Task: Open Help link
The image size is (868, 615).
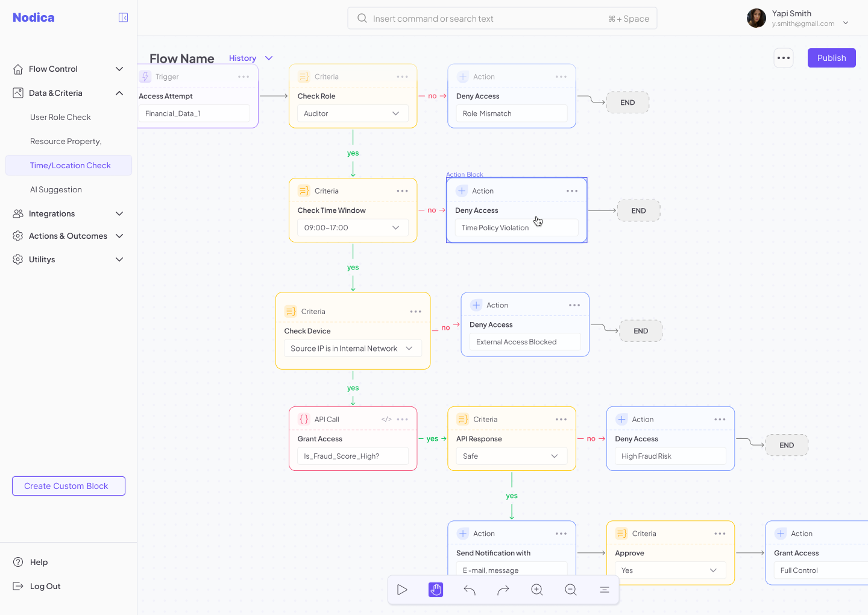Action: coord(31,562)
